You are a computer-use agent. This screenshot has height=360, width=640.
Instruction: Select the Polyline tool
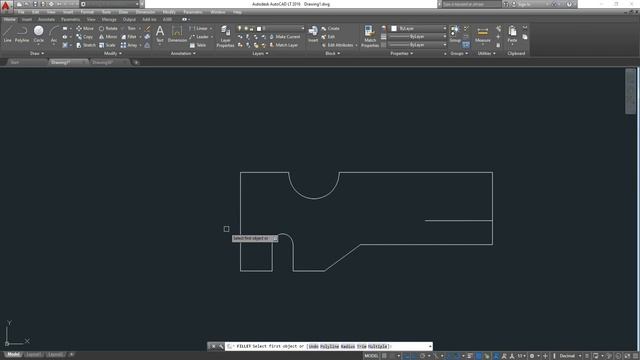(x=22, y=33)
